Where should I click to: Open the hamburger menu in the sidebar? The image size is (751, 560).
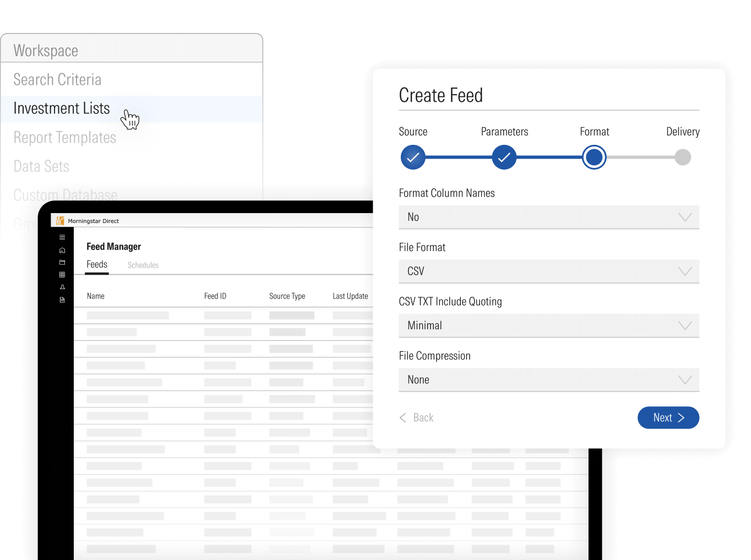[x=62, y=237]
